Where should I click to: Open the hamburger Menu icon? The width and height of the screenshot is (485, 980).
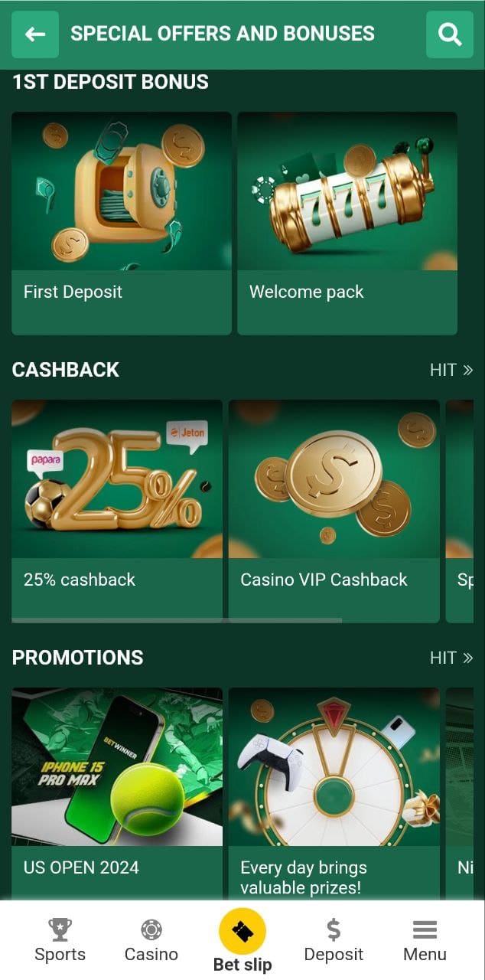click(425, 929)
